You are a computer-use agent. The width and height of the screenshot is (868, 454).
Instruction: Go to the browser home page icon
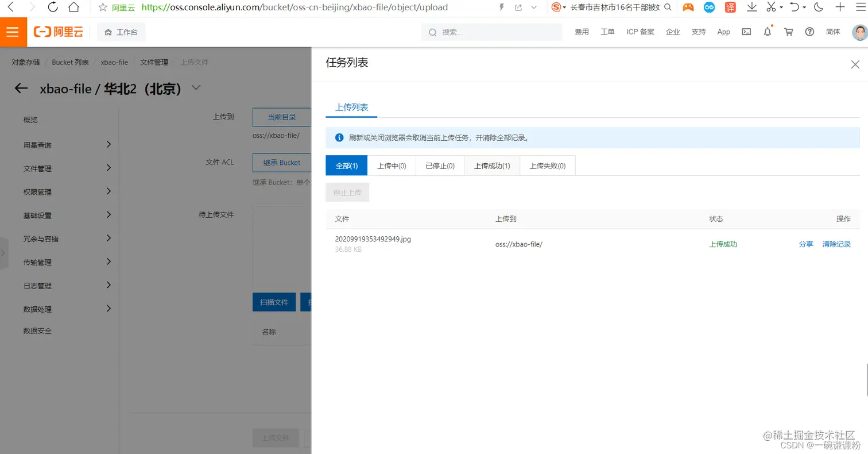(x=73, y=7)
